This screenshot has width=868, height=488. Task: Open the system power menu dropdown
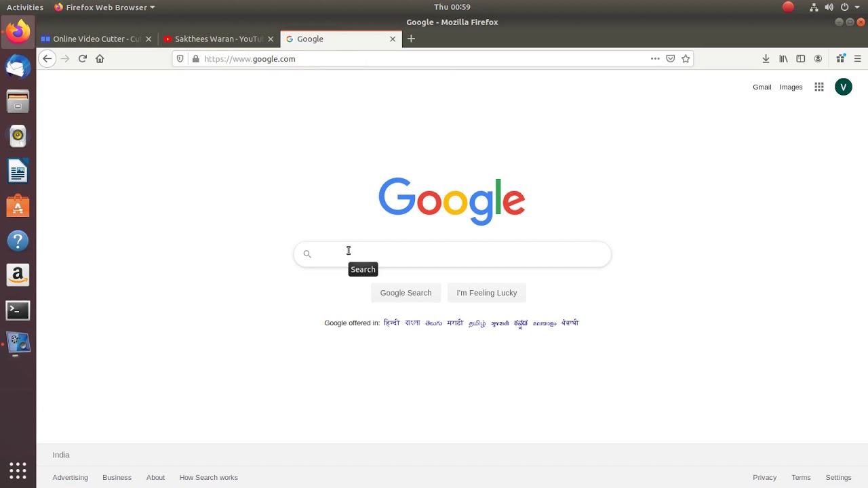point(848,7)
